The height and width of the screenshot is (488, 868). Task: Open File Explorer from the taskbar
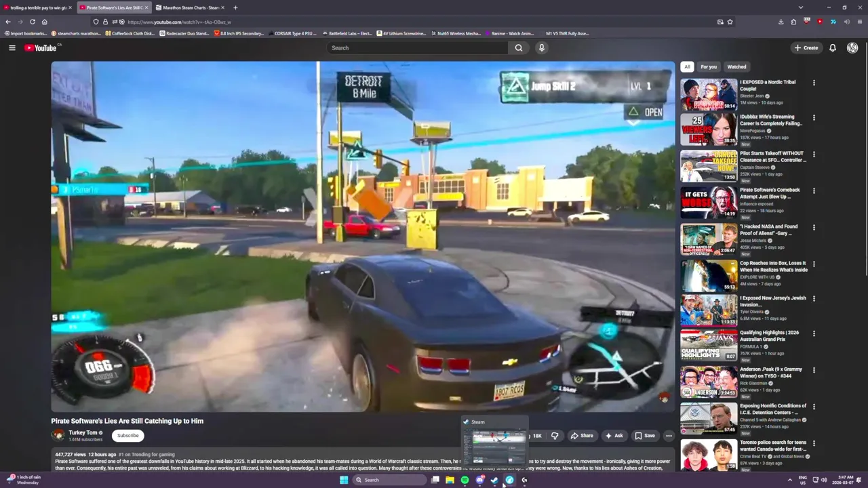click(x=450, y=480)
